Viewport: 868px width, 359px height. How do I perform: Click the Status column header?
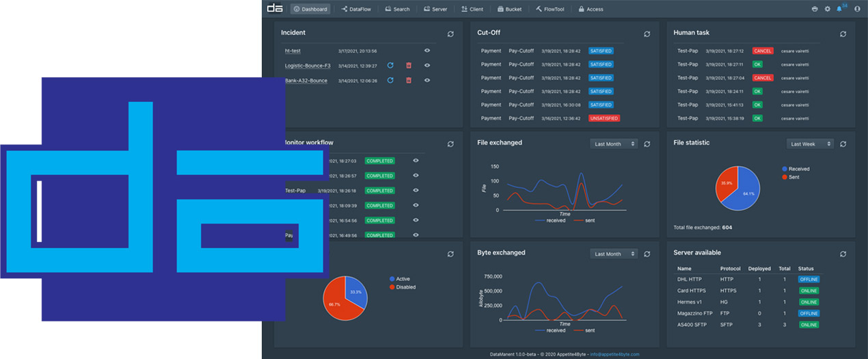click(806, 269)
